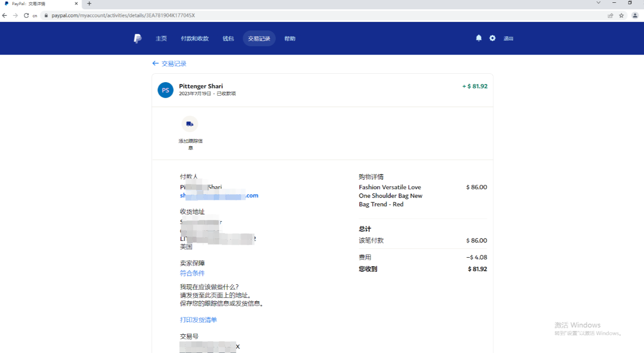Open 帮助 menu item
This screenshot has width=644, height=353.
290,39
